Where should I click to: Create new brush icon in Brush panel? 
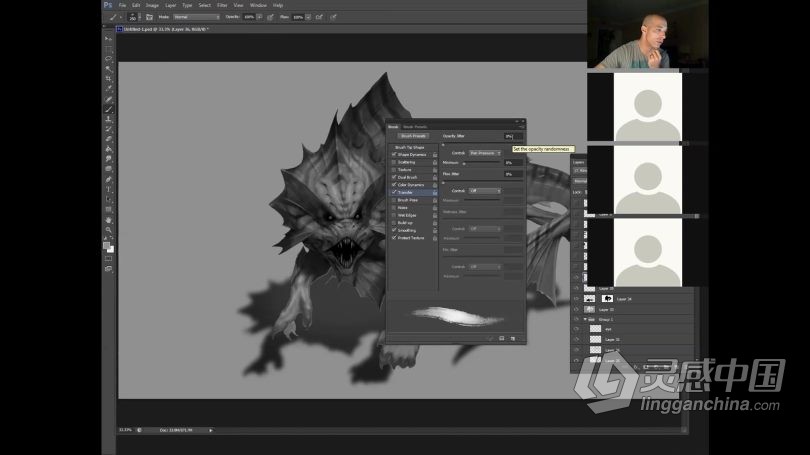512,339
